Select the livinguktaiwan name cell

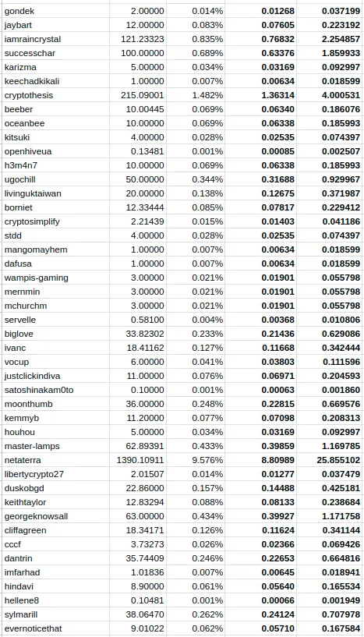[55, 193]
